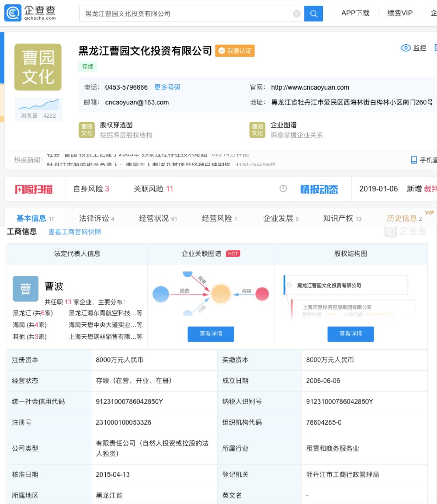The image size is (437, 504).
Task: Click the company name search input field
Action: 186,14
